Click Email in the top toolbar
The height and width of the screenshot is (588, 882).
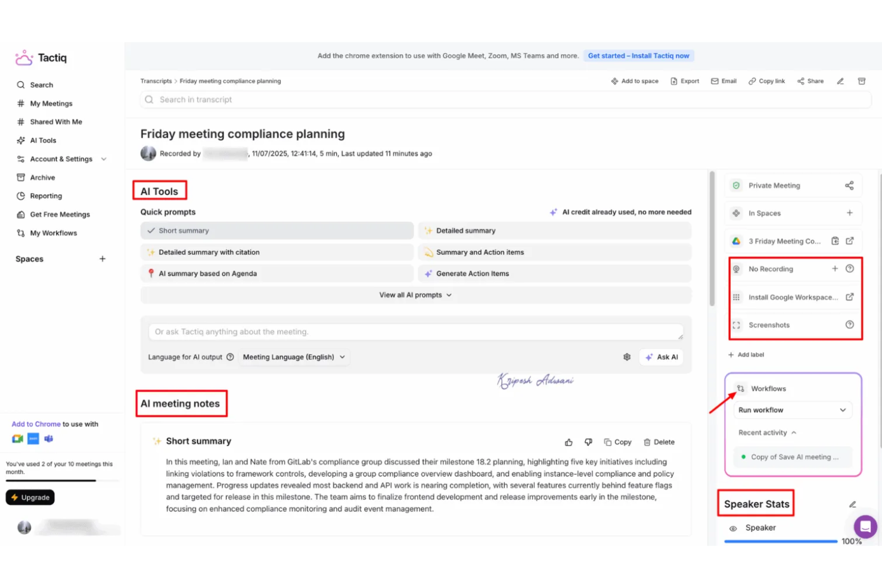(x=723, y=81)
